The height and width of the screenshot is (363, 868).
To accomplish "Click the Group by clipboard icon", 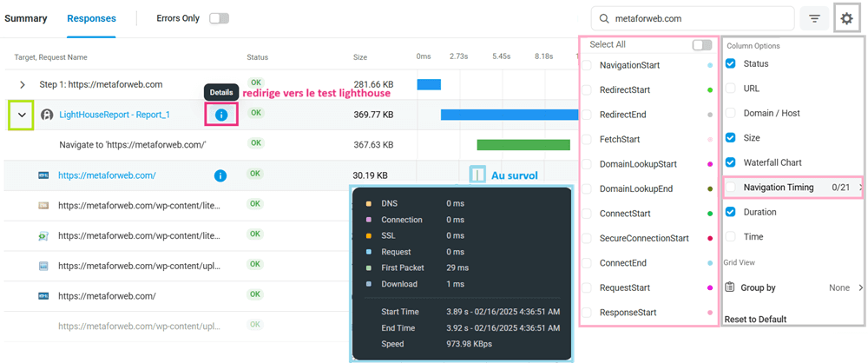I will [x=730, y=287].
